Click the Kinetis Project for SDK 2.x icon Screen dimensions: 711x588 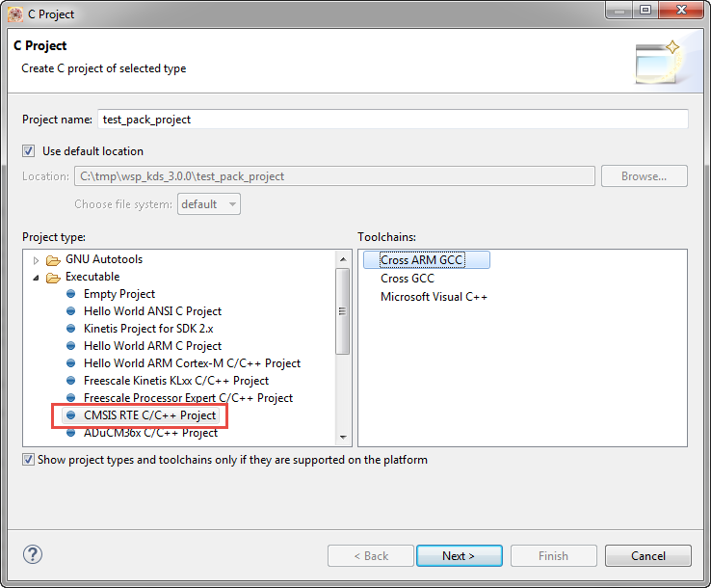click(x=70, y=329)
